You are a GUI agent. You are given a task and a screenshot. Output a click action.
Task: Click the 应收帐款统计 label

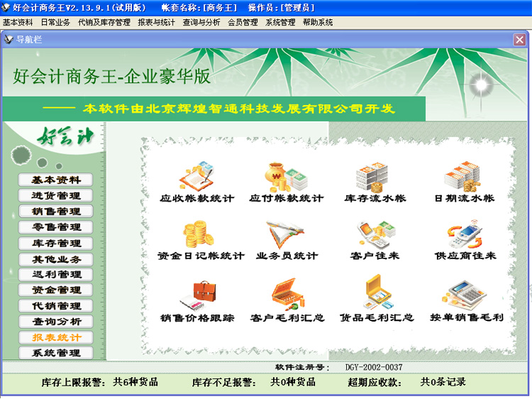point(197,198)
